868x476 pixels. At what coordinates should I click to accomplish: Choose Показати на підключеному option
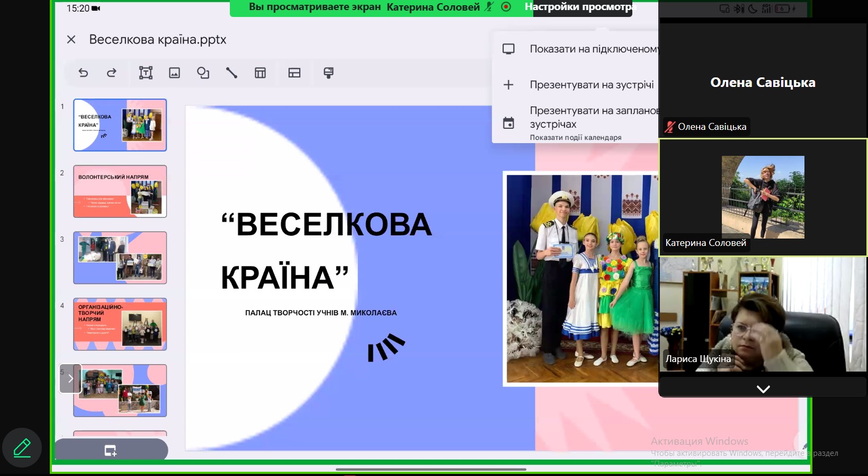(593, 49)
